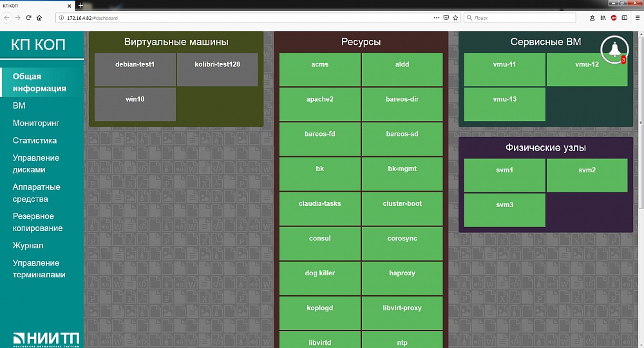Toggle the sidebar view icon
The height and width of the screenshot is (348, 644).
624,17
